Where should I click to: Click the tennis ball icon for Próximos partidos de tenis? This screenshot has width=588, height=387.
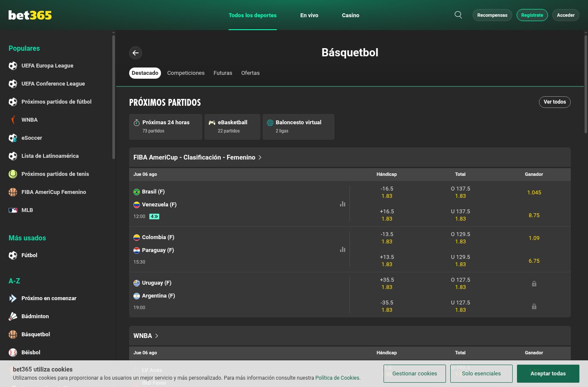[13, 174]
